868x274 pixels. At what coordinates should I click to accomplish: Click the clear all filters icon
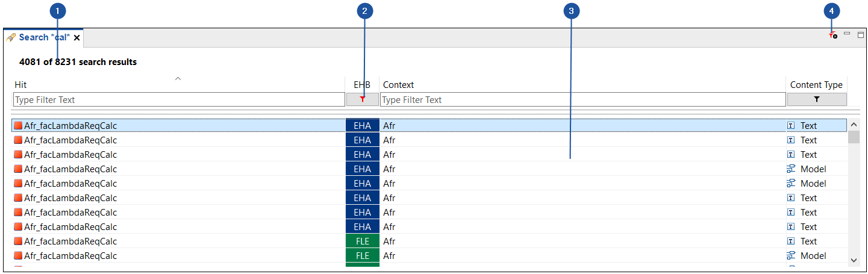[832, 36]
